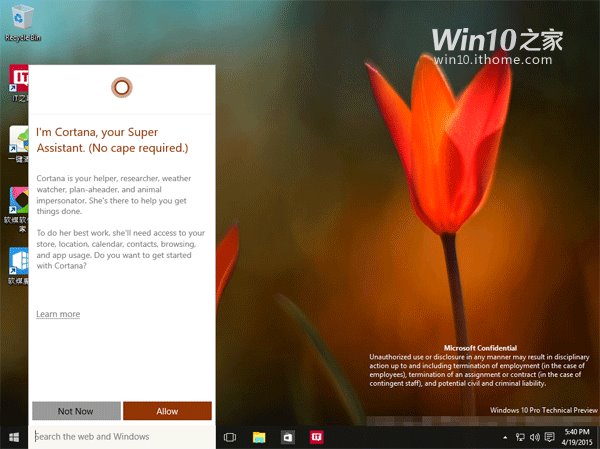This screenshot has width=600, height=449.
Task: Click paragraph starting "Cortana is your helper"
Action: click(x=114, y=195)
